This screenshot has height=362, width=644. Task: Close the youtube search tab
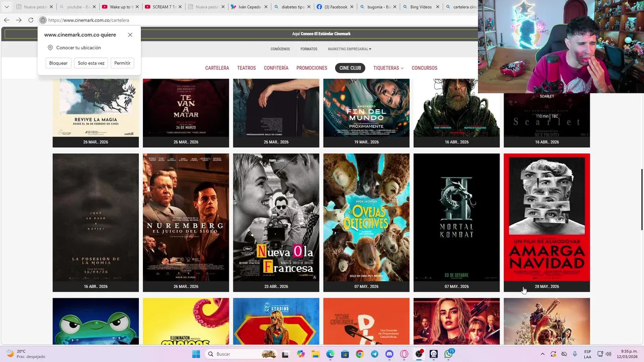pos(94,7)
